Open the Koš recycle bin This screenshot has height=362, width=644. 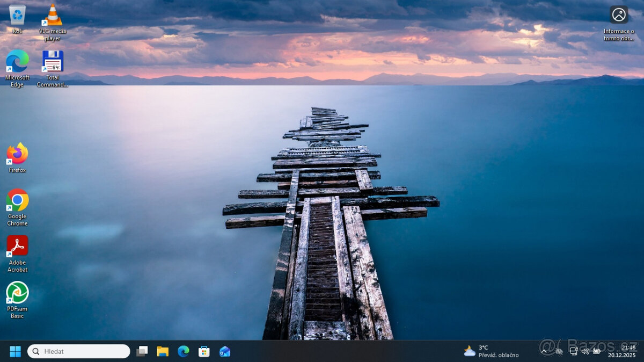(17, 13)
